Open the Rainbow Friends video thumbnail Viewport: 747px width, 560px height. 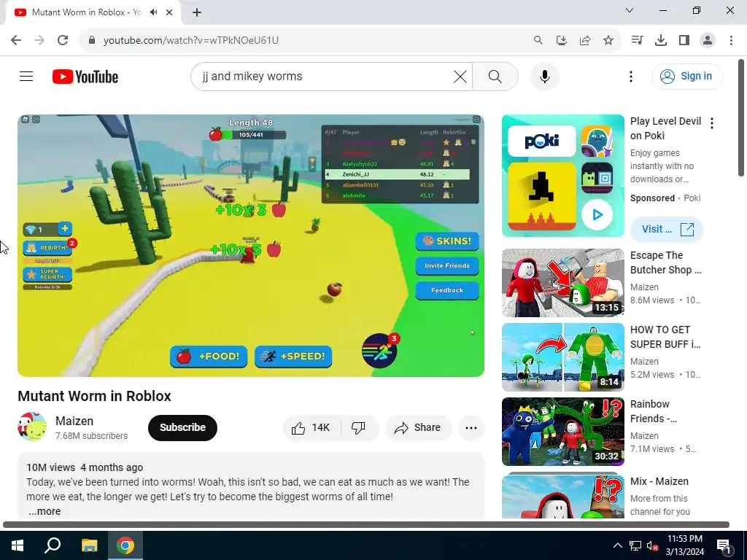pyautogui.click(x=562, y=432)
